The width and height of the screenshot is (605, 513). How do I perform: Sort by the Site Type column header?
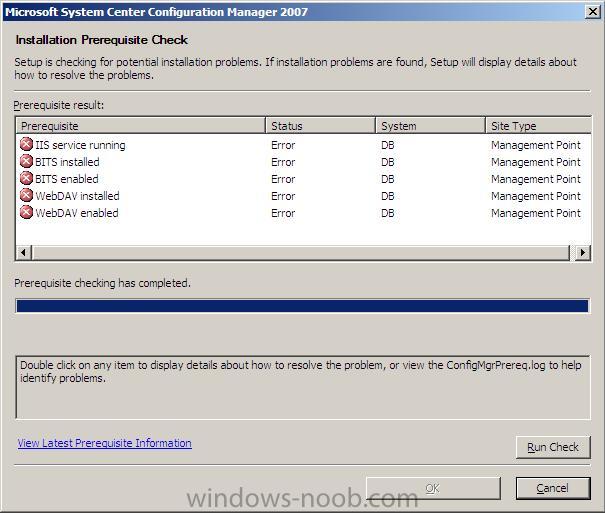point(538,126)
